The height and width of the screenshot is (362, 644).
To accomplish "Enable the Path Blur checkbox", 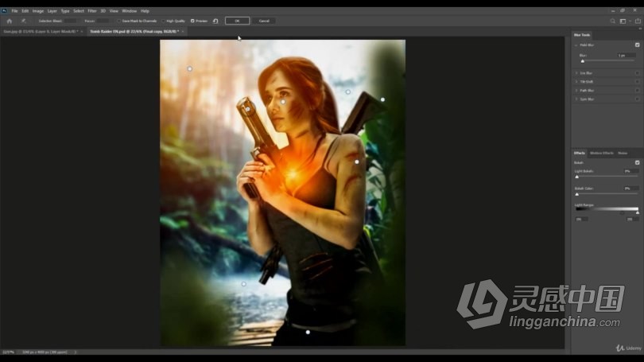I will 638,91.
